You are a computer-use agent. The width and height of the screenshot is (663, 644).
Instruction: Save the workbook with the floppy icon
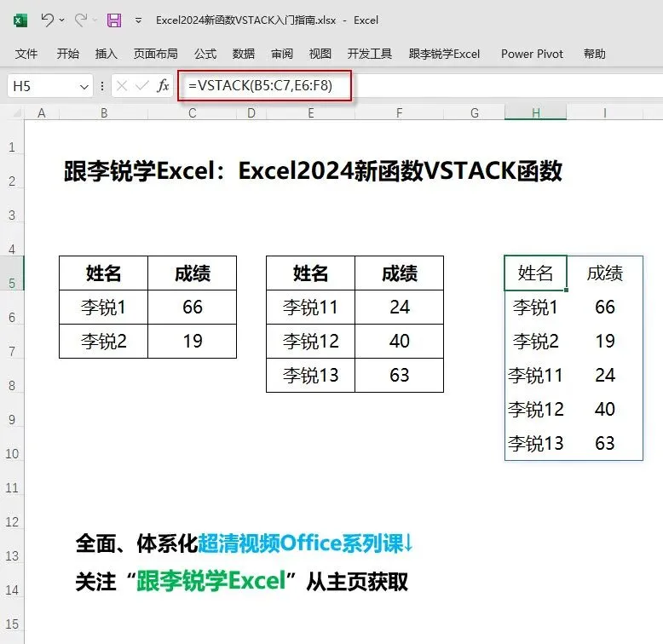(x=114, y=20)
